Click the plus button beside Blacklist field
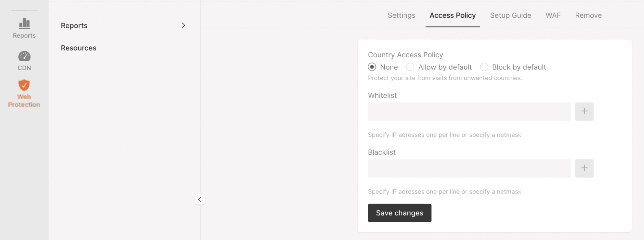The width and height of the screenshot is (644, 240). pos(584,168)
